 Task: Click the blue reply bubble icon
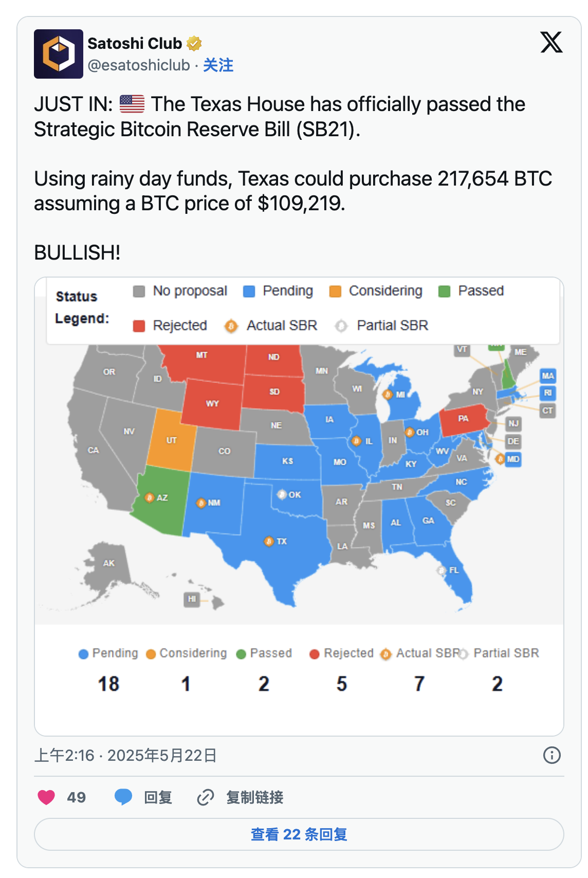coord(123,797)
